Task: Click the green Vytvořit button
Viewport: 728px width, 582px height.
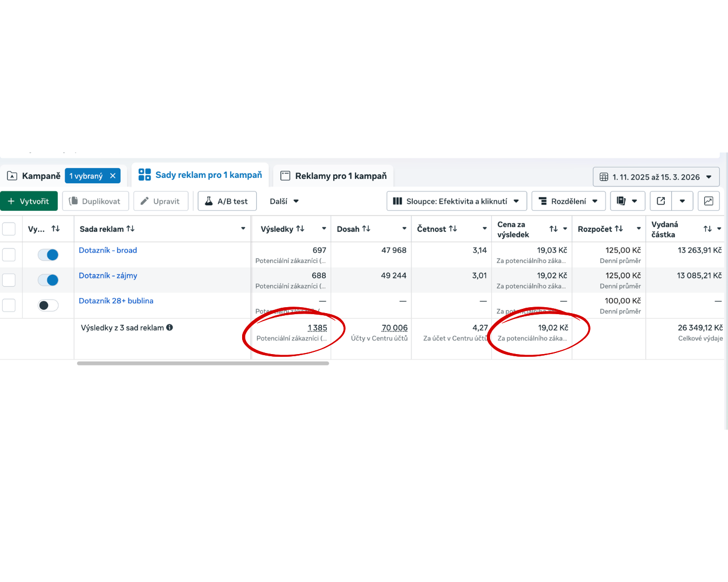Action: tap(29, 201)
